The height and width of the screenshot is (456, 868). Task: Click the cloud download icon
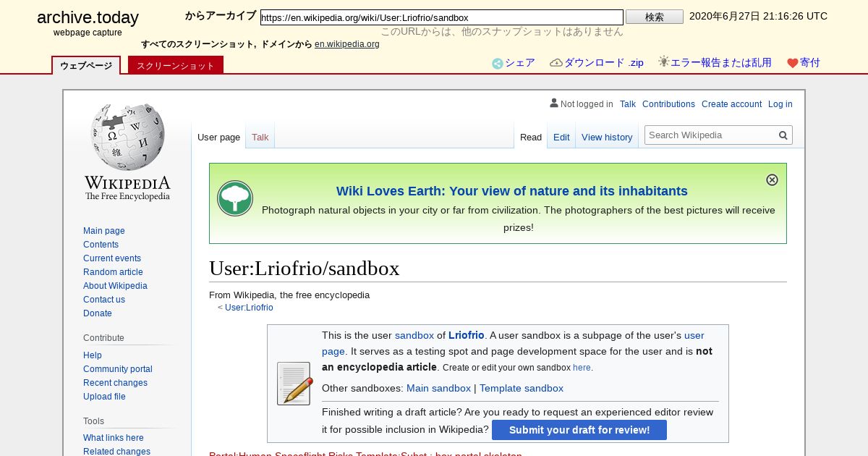point(556,63)
